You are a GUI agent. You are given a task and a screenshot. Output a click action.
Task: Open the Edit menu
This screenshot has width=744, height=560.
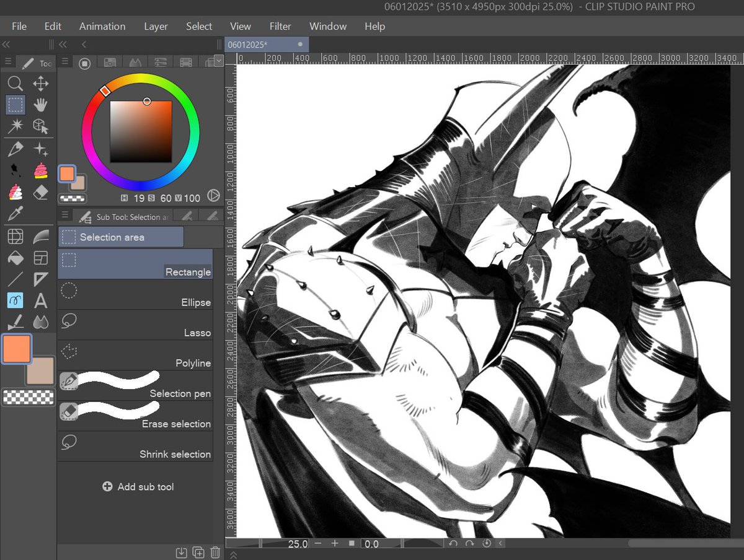pyautogui.click(x=53, y=26)
